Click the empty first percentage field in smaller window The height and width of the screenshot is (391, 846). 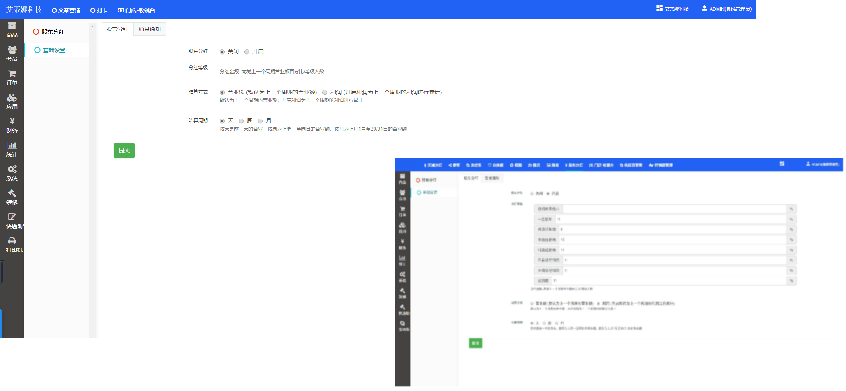click(x=674, y=209)
